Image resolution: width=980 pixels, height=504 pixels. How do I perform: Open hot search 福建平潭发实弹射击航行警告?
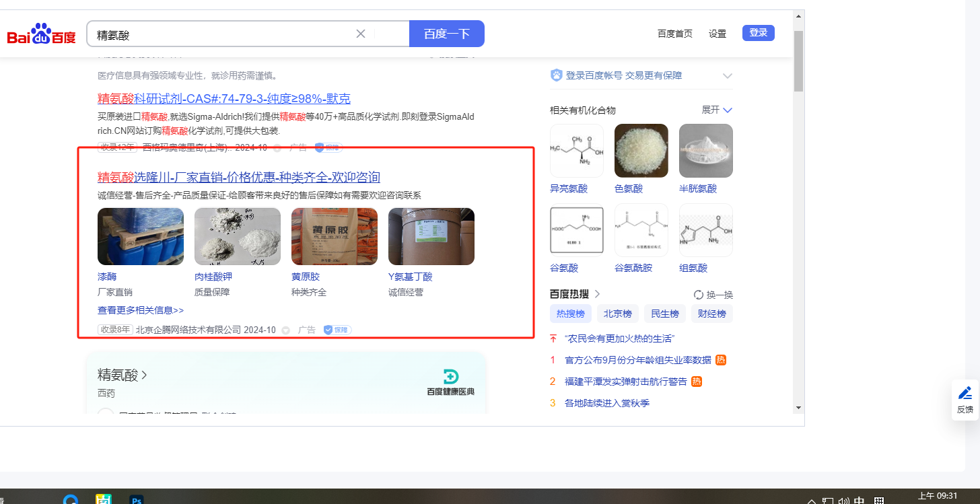[x=626, y=382]
